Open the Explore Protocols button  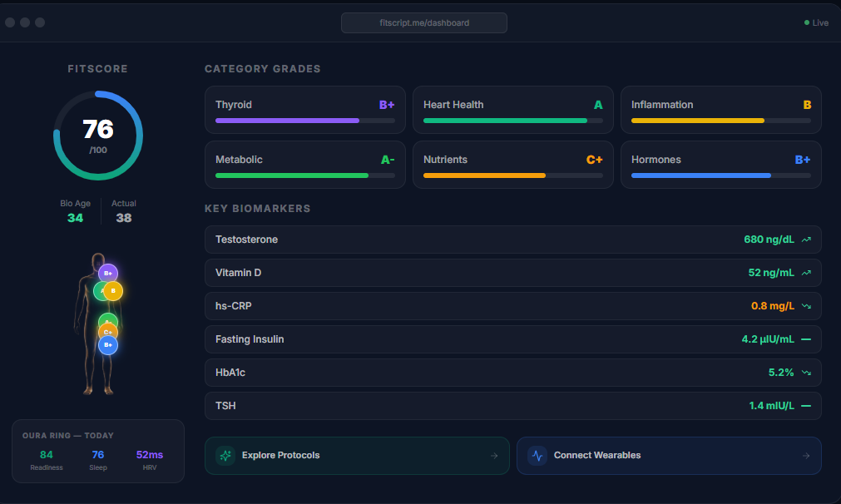(357, 456)
